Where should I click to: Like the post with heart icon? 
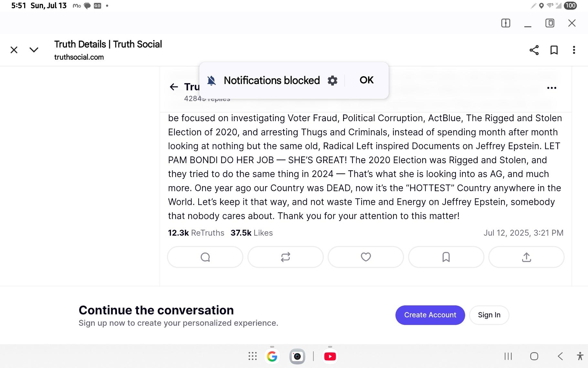point(365,257)
